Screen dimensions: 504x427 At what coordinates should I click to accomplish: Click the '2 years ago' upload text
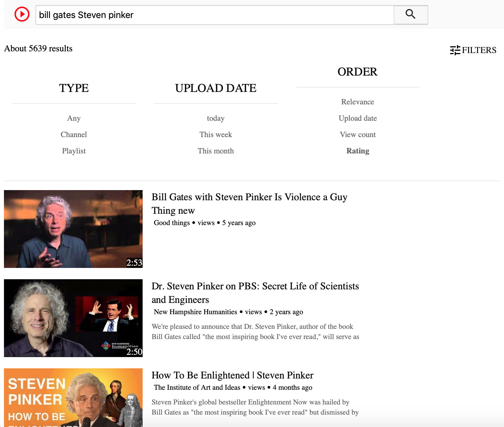286,312
